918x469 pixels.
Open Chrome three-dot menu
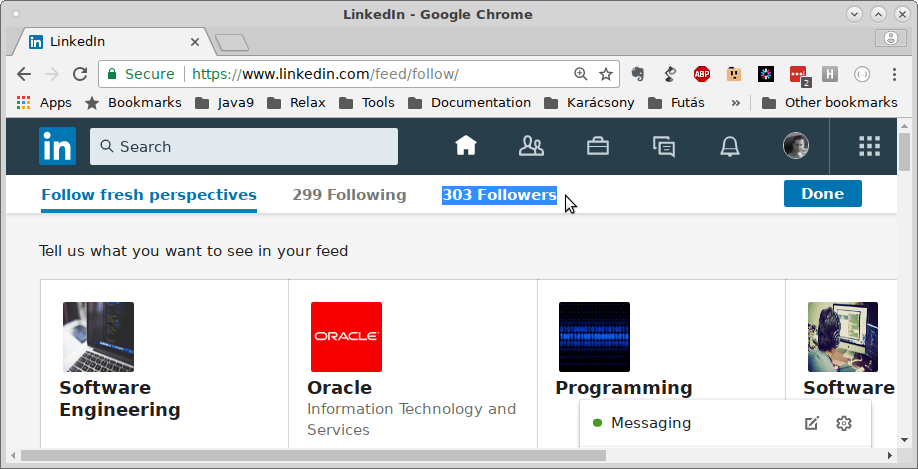pyautogui.click(x=894, y=74)
